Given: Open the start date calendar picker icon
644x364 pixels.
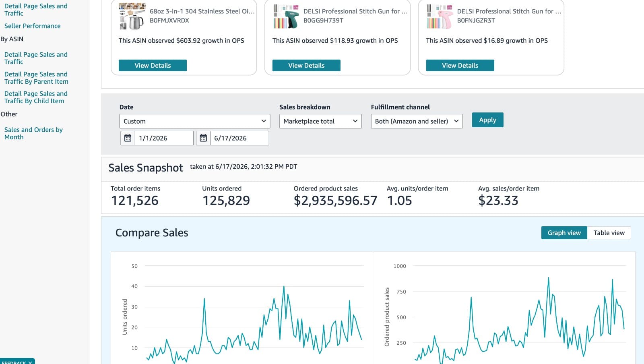Looking at the screenshot, I should 128,138.
